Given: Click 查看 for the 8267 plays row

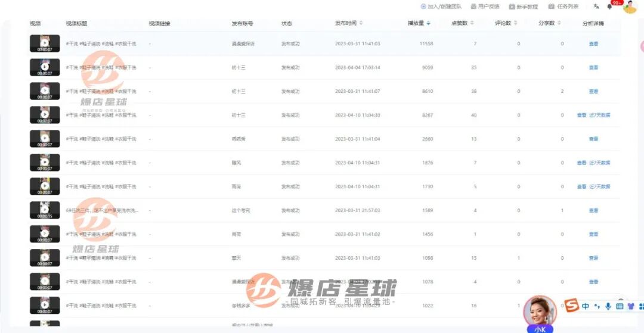Looking at the screenshot, I should [581, 115].
